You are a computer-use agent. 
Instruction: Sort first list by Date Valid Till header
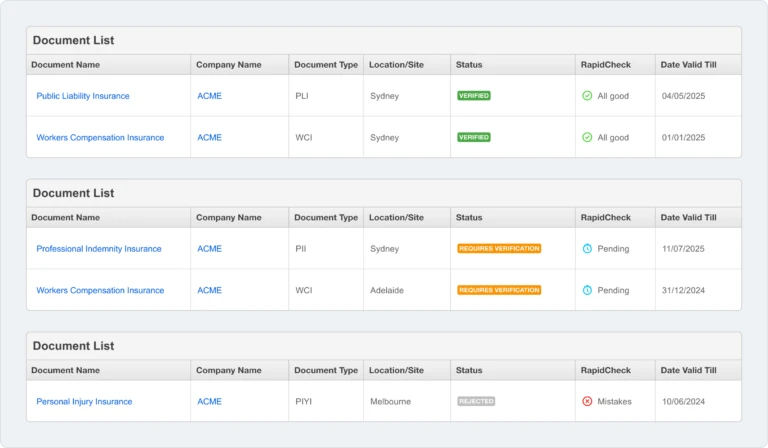(x=688, y=65)
